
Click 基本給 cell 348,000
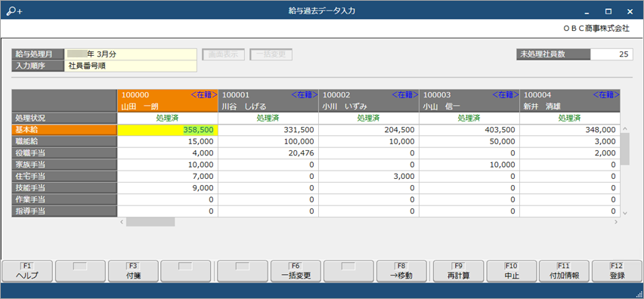point(570,130)
